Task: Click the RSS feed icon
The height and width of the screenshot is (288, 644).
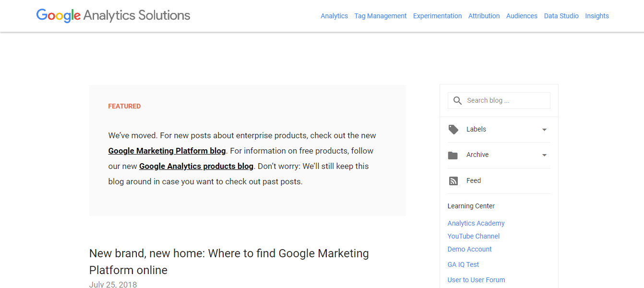Action: [x=453, y=181]
